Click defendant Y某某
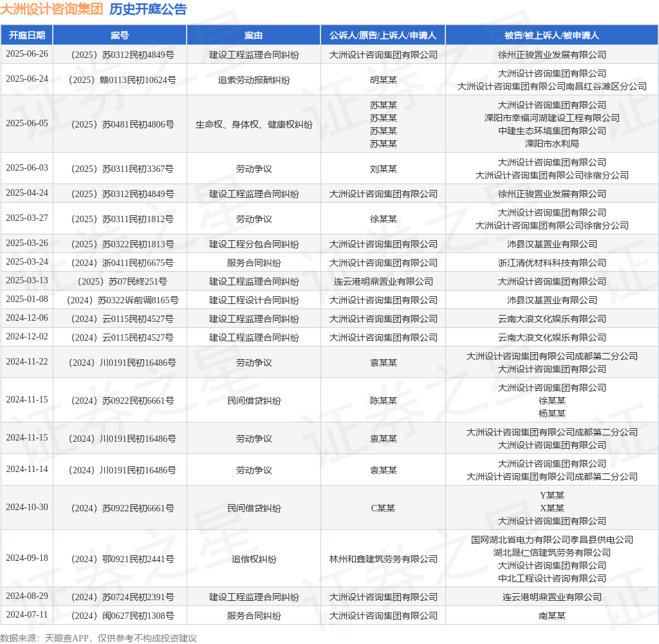 [x=552, y=495]
